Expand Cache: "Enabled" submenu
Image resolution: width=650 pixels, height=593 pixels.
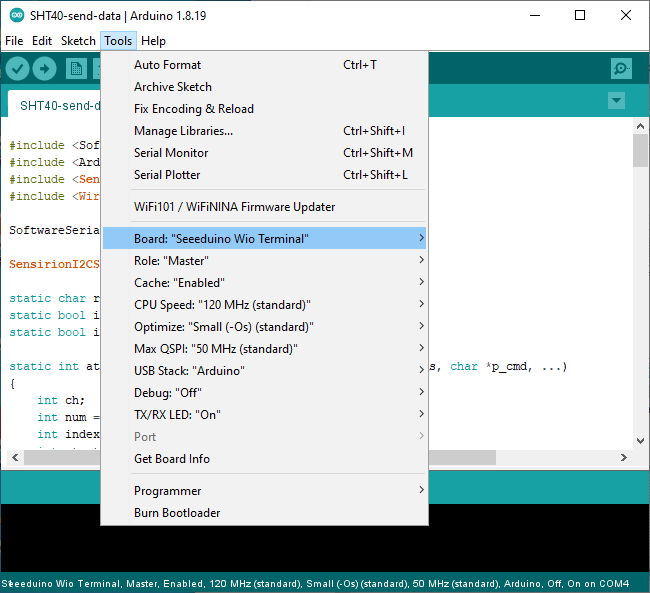(264, 282)
